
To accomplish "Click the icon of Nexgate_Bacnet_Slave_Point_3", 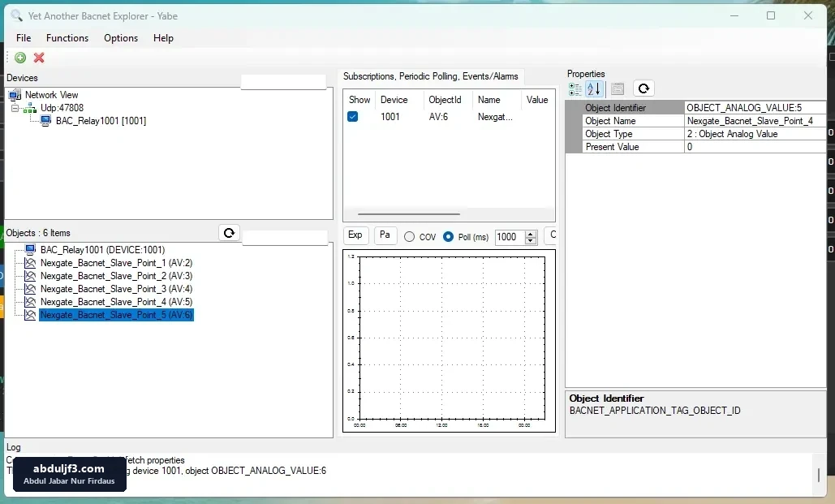I will coord(30,289).
